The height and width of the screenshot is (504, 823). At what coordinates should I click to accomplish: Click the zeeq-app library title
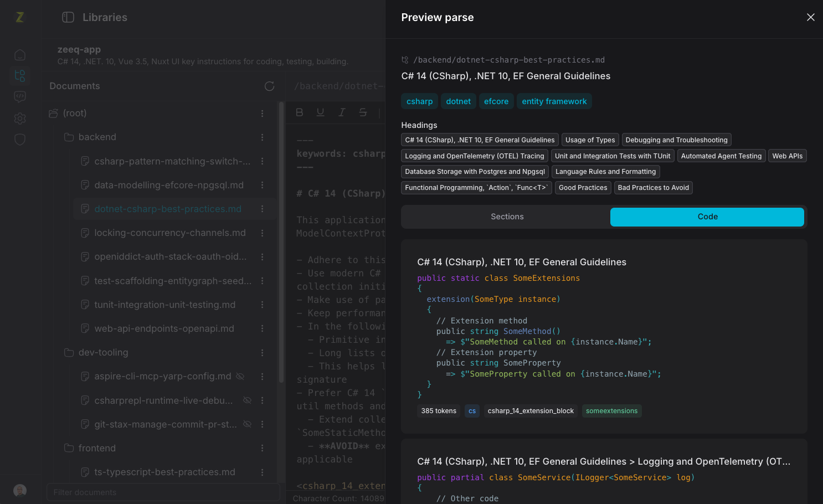79,49
